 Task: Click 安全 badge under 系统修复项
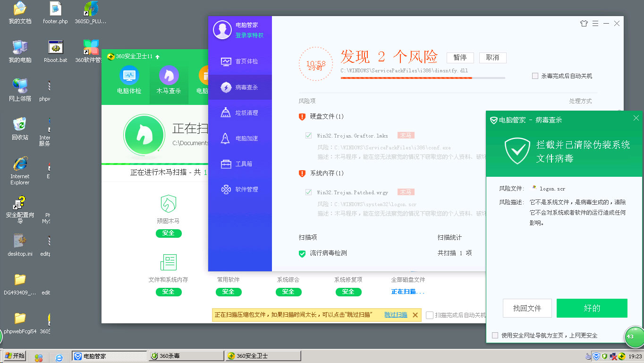click(x=348, y=292)
